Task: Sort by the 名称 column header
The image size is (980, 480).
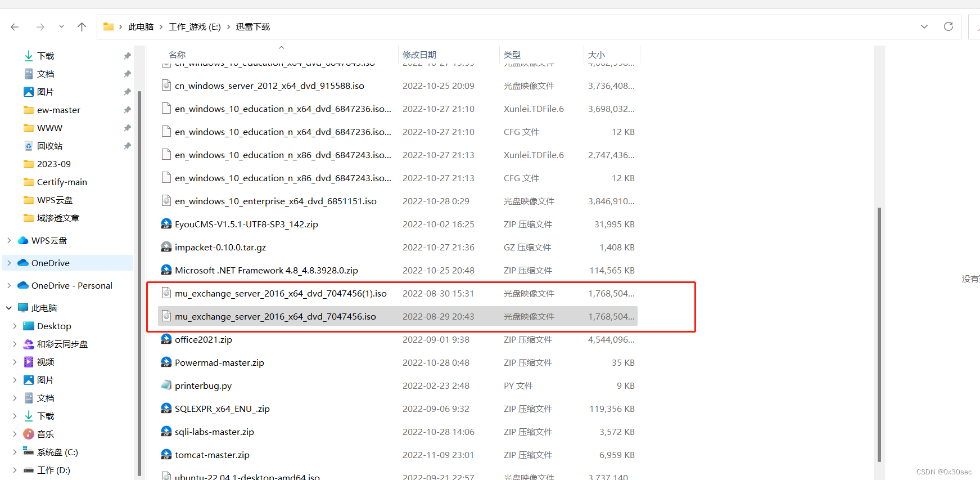Action: click(x=177, y=55)
